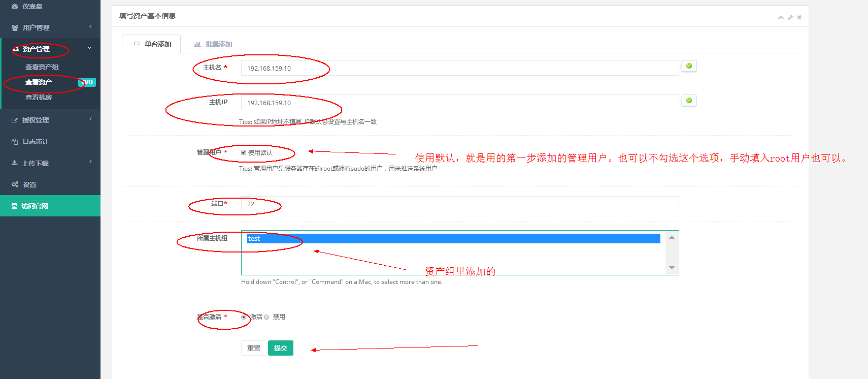
Task: Expand the 授权管理 chevron arrow
Action: click(x=90, y=119)
